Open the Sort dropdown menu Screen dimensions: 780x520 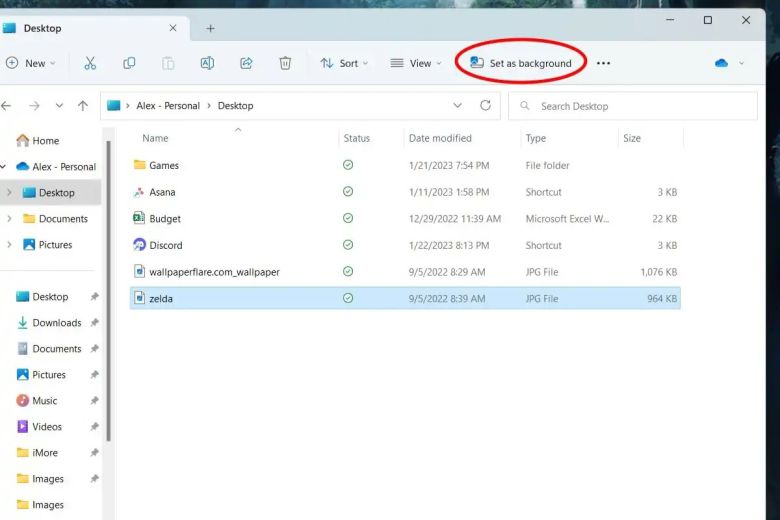click(x=344, y=63)
